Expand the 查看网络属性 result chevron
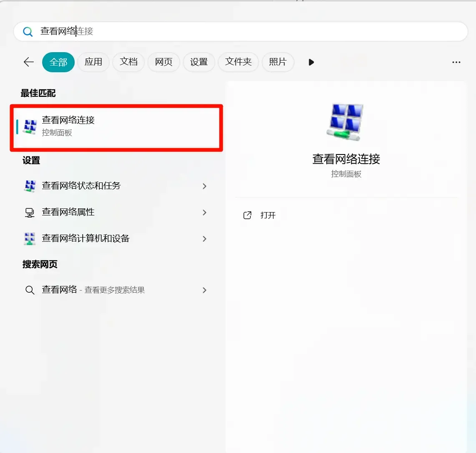The height and width of the screenshot is (453, 476). click(204, 212)
